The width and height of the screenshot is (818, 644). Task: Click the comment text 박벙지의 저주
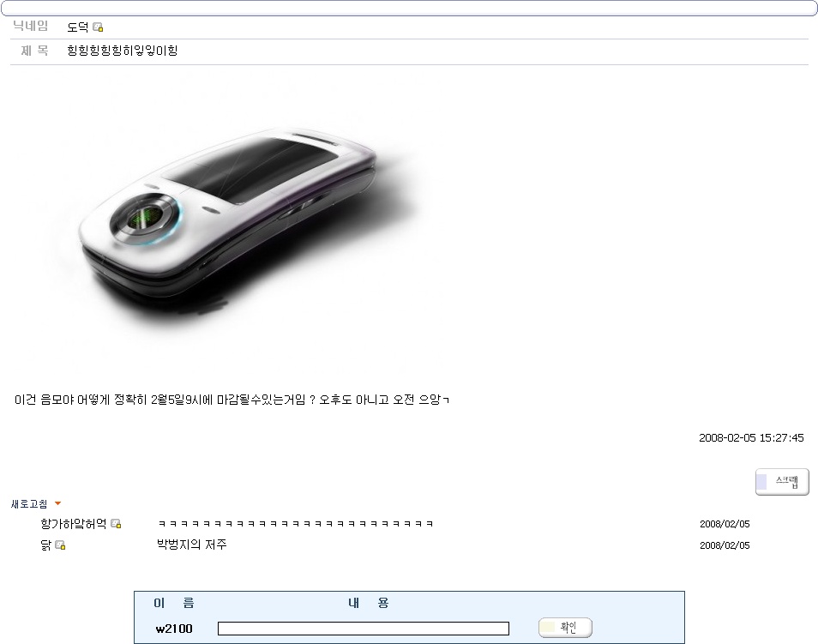(192, 545)
